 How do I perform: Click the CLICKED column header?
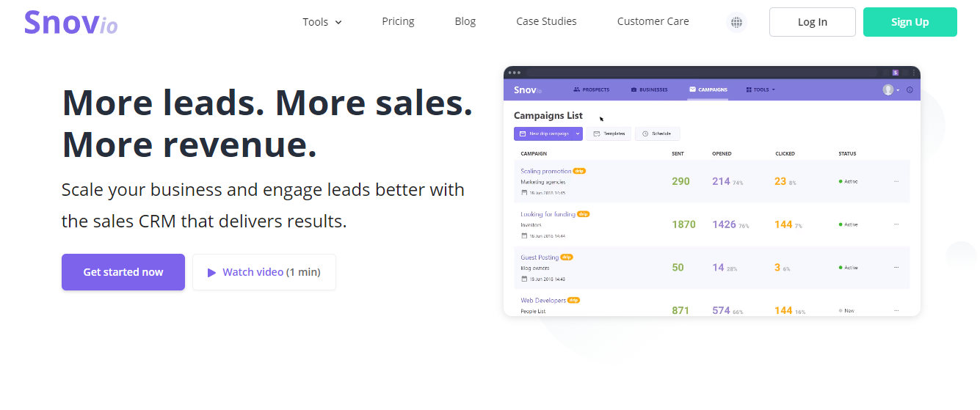point(785,154)
